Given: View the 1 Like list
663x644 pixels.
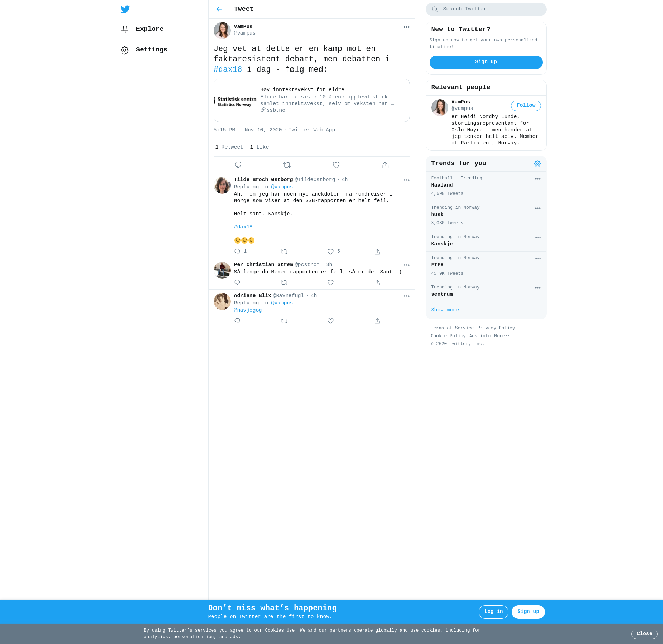Looking at the screenshot, I should click(x=259, y=147).
